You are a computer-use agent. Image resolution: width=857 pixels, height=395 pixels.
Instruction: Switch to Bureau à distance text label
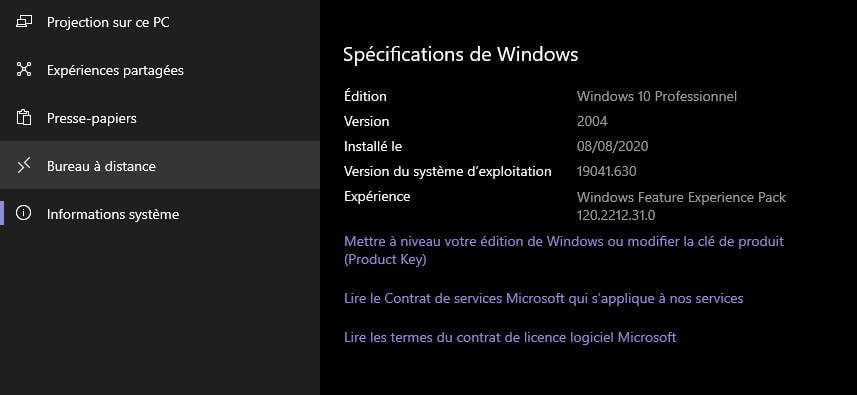click(101, 166)
